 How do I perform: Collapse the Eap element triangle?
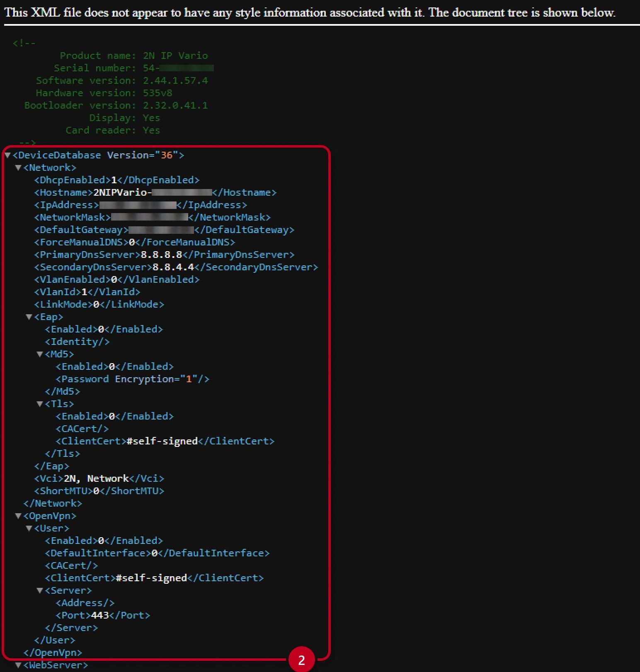pos(29,317)
